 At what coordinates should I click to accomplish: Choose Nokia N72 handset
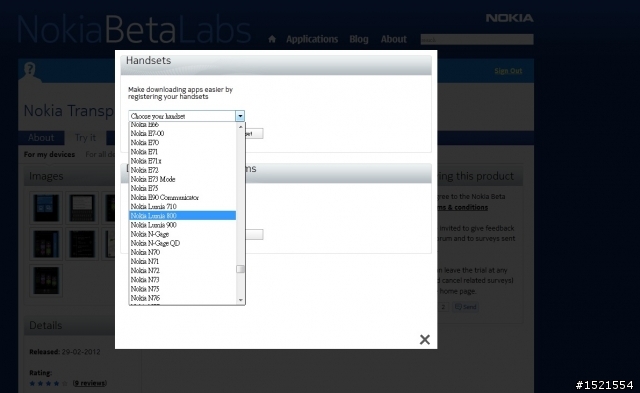[x=182, y=271]
